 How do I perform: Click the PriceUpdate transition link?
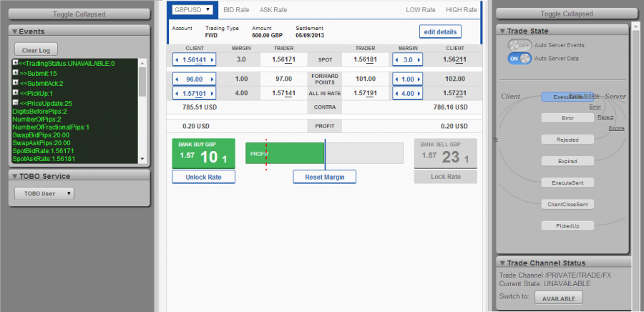tap(585, 95)
